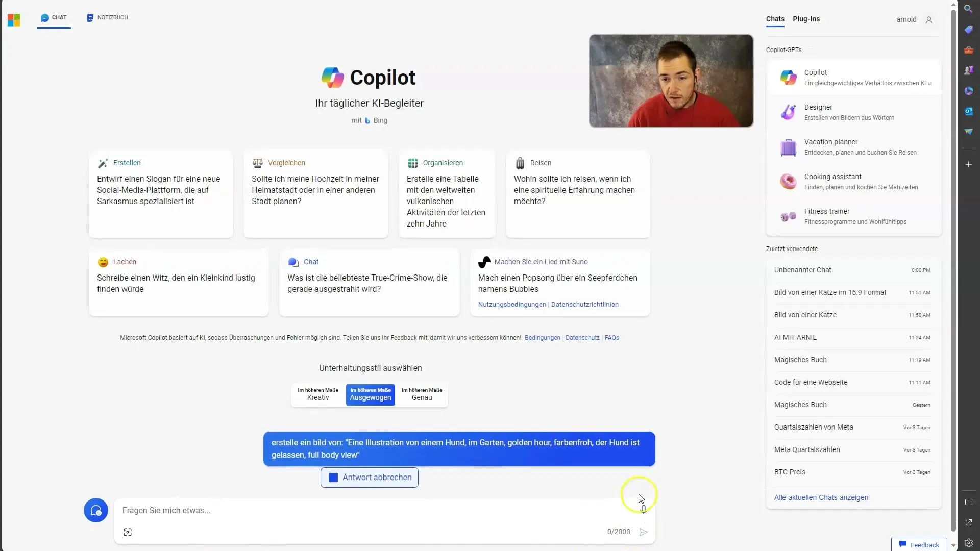Viewport: 980px width, 551px height.
Task: Click Antwort abbrechen to stop response
Action: point(370,478)
